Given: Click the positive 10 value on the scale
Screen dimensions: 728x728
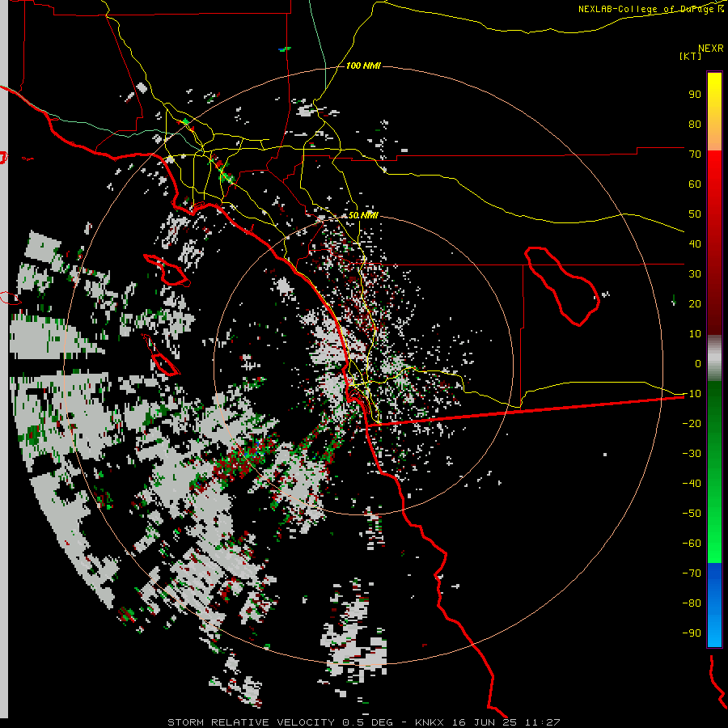Looking at the screenshot, I should (695, 334).
